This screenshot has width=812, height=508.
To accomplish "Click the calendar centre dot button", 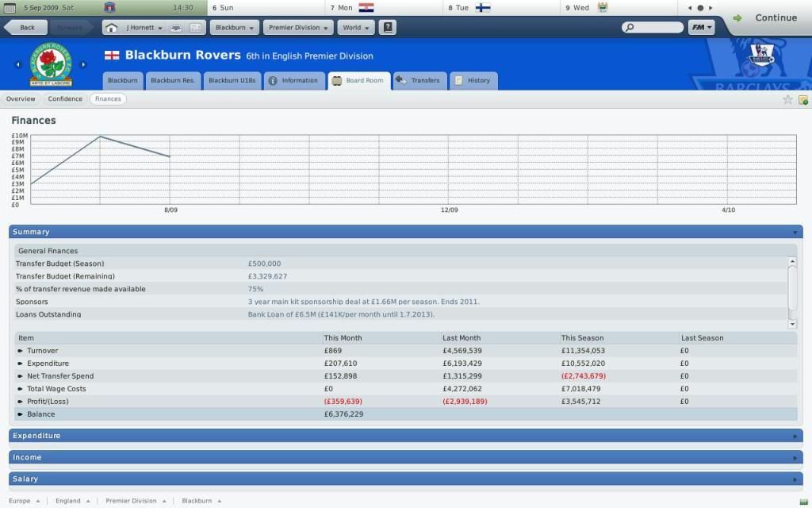I will point(700,8).
